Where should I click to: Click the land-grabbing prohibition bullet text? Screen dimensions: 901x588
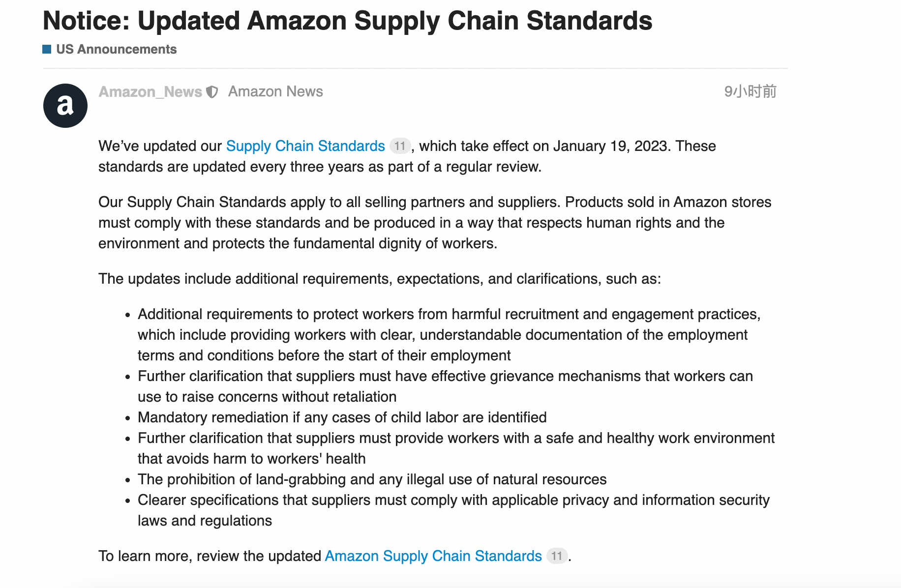[372, 479]
